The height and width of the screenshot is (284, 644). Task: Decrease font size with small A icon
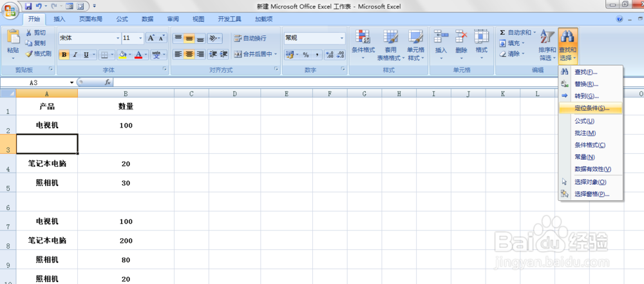point(162,38)
